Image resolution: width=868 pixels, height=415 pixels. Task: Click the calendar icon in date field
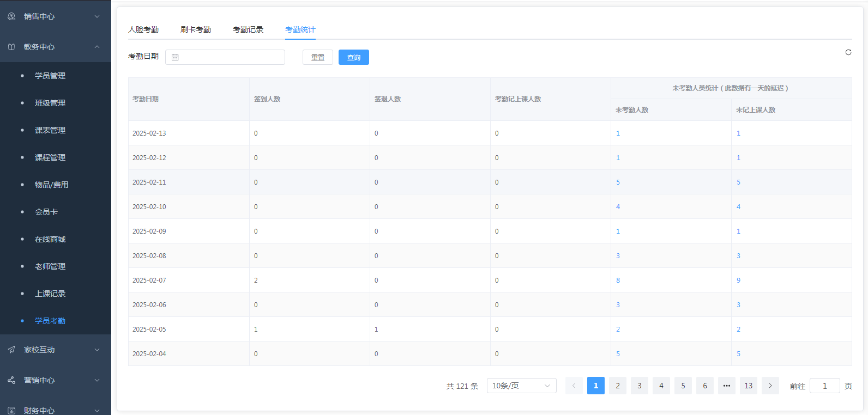[175, 57]
